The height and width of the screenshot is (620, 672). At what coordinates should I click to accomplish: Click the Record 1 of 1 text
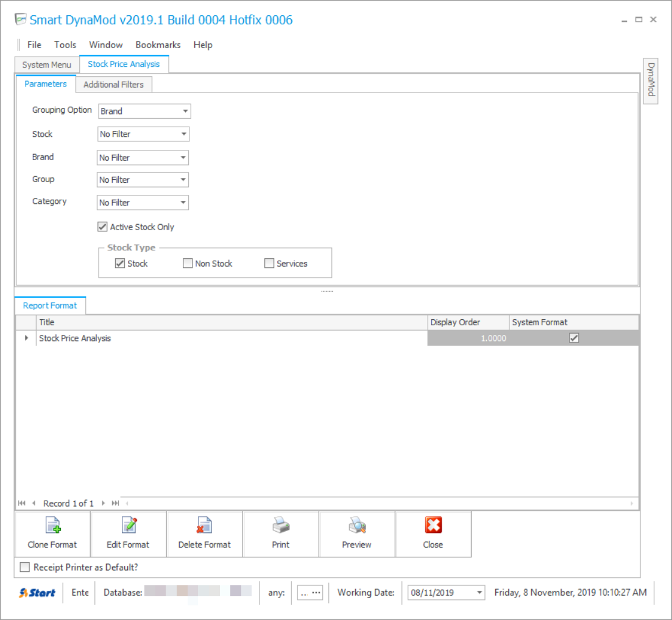68,504
